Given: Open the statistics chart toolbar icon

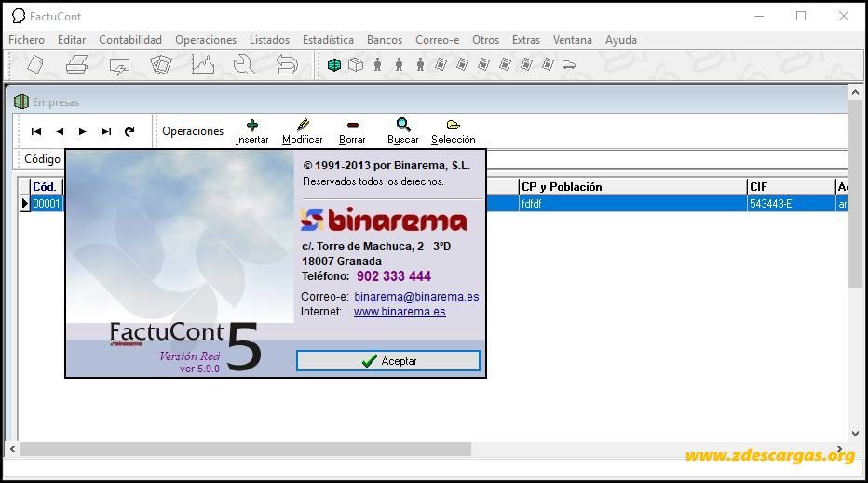Looking at the screenshot, I should (x=203, y=65).
